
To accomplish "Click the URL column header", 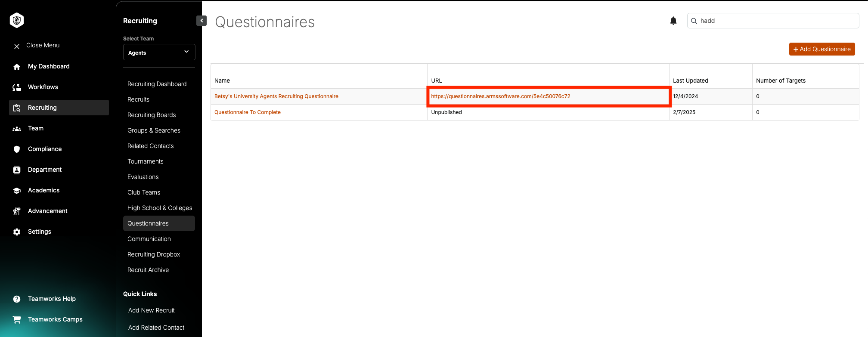I will click(437, 80).
